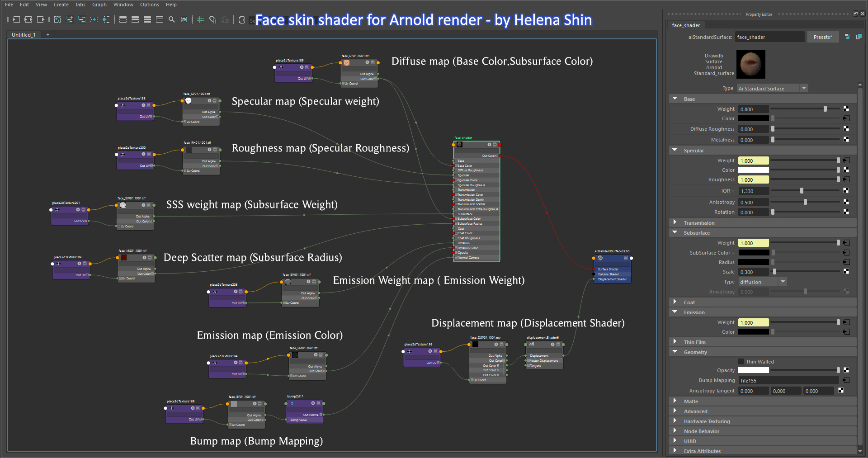Viewport: 868px width, 458px height.
Task: Select the bump2d11 node in graph
Action: click(x=305, y=411)
